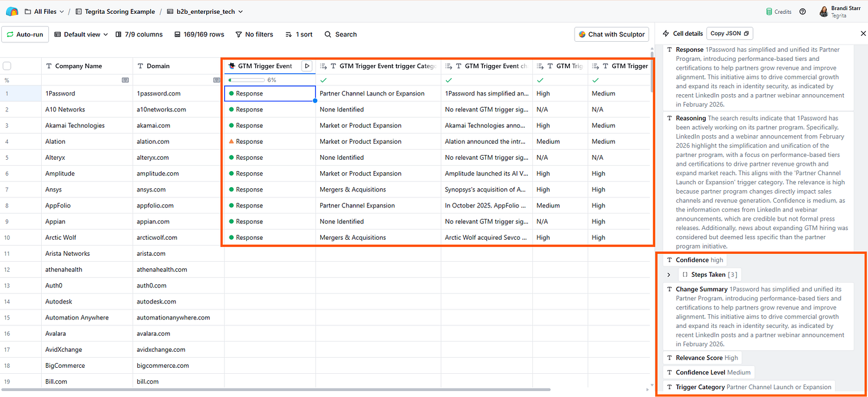Open the Default view dropdown

(81, 35)
